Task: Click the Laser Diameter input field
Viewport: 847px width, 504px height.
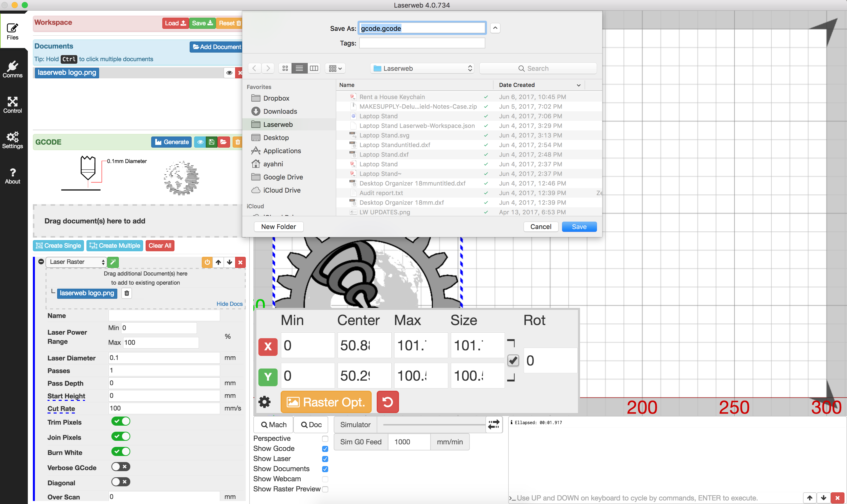Action: click(164, 358)
